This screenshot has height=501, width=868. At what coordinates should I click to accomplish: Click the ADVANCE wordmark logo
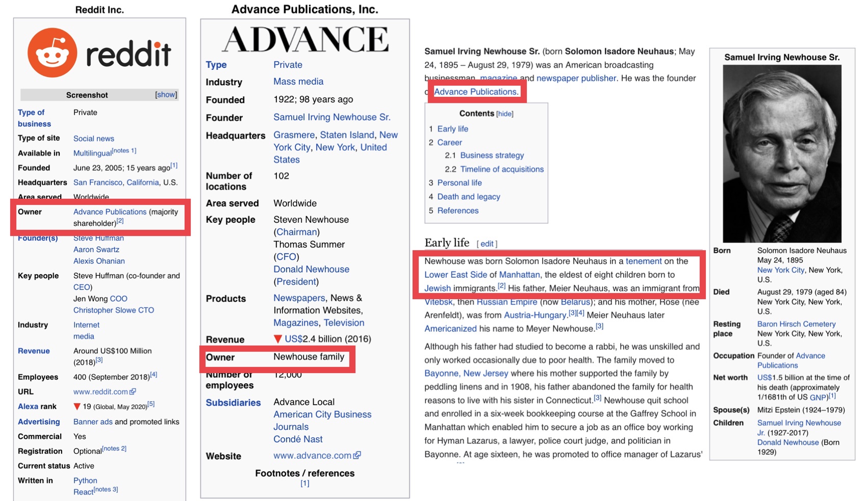pyautogui.click(x=305, y=39)
